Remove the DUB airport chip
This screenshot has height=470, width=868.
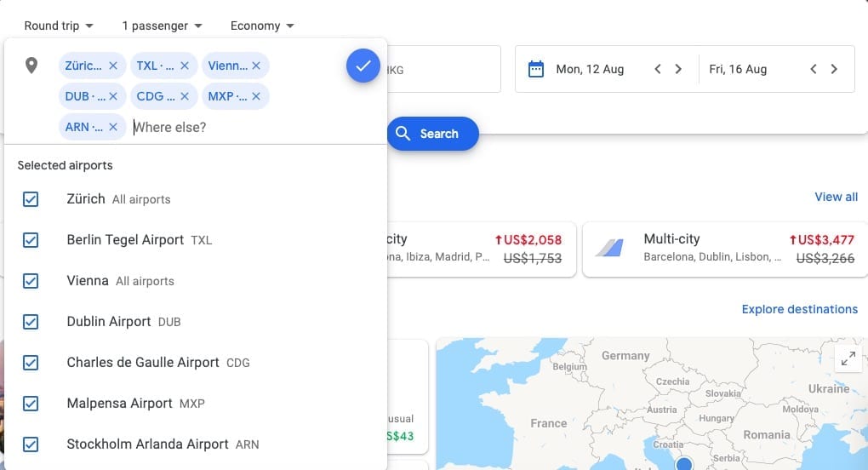point(113,96)
